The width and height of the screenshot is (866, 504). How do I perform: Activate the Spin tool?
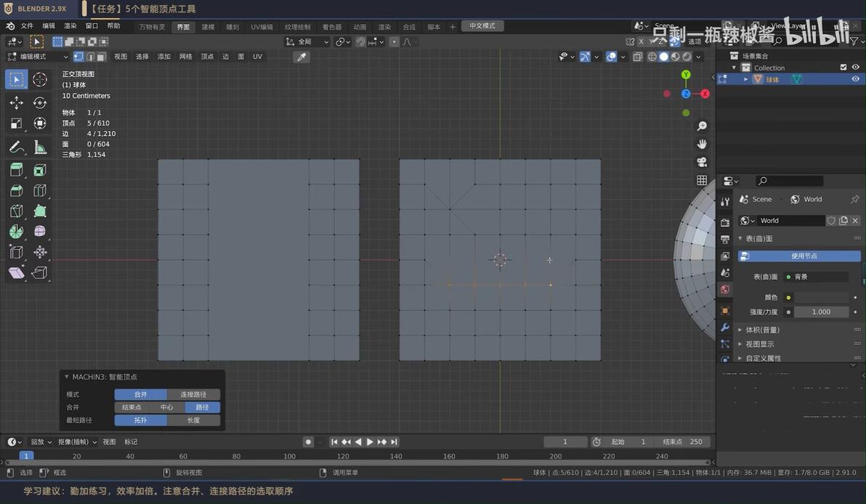pyautogui.click(x=16, y=231)
